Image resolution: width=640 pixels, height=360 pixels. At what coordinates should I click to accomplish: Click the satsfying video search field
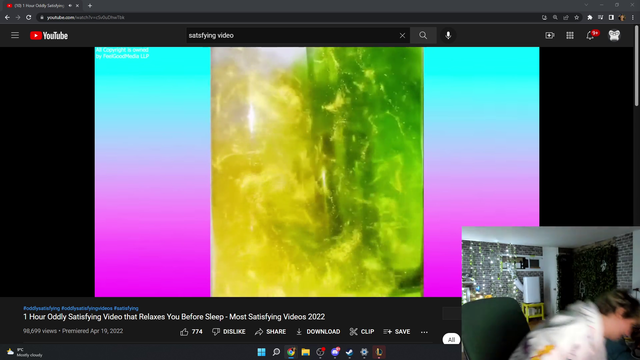pos(292,36)
